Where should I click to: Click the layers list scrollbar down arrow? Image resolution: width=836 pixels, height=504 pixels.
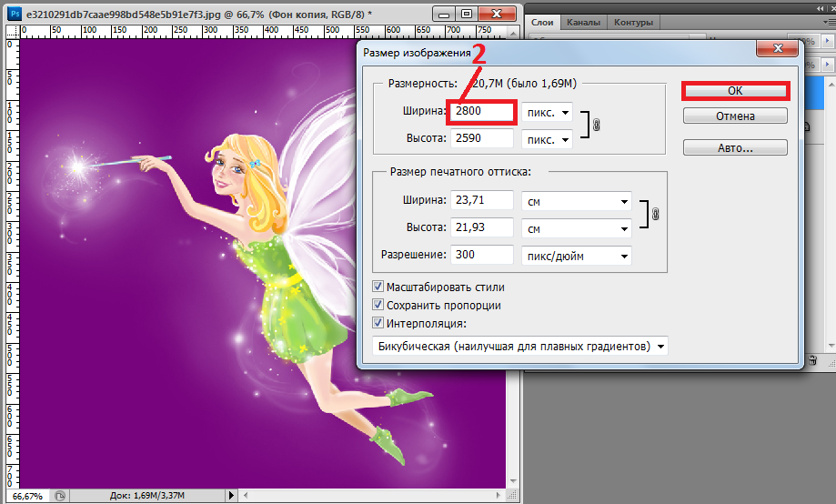(x=831, y=346)
